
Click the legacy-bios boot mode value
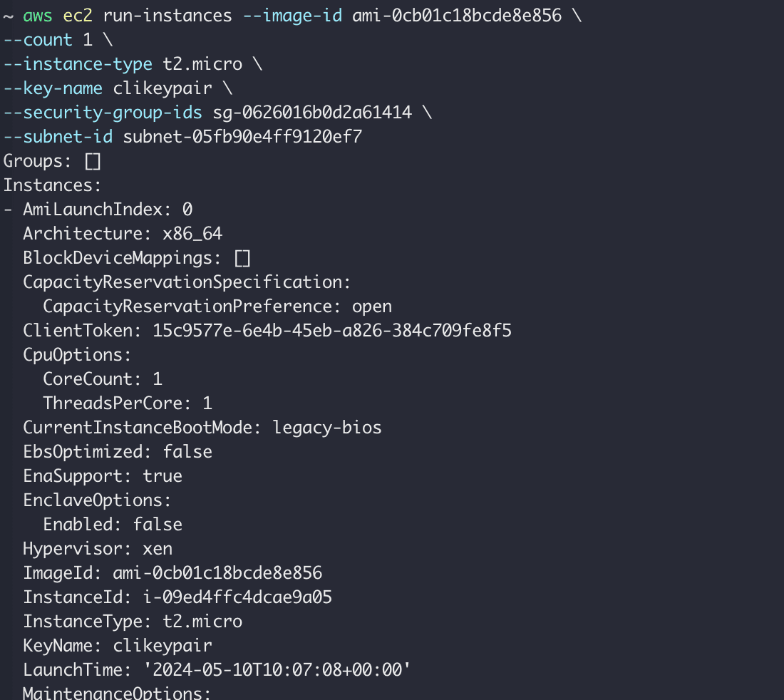[327, 428]
